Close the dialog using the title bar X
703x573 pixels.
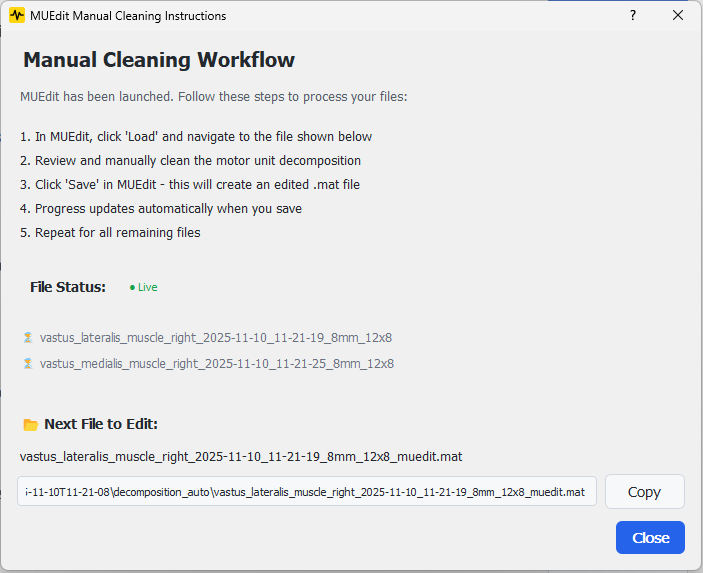[678, 16]
